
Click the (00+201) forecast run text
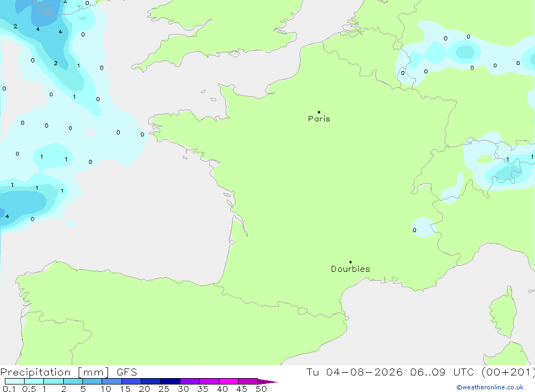tap(508, 372)
